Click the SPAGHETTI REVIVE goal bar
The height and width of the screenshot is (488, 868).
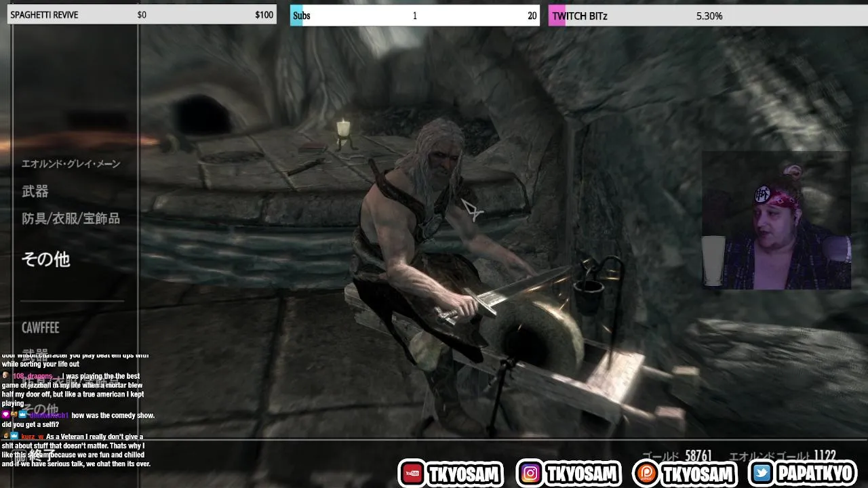pyautogui.click(x=142, y=15)
